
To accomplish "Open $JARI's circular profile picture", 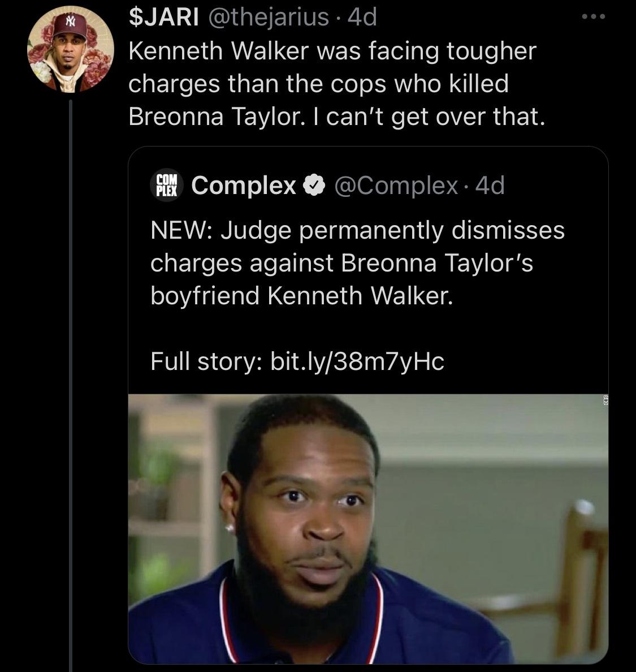I will (71, 50).
